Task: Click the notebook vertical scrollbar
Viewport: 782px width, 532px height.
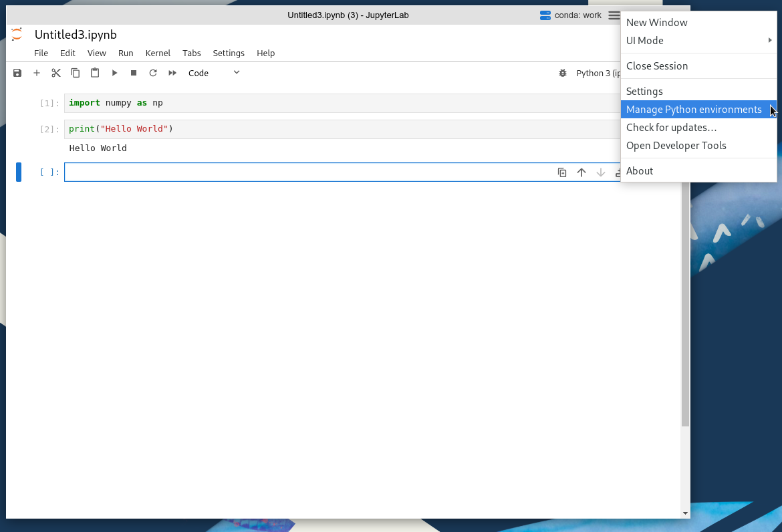Action: pyautogui.click(x=685, y=304)
